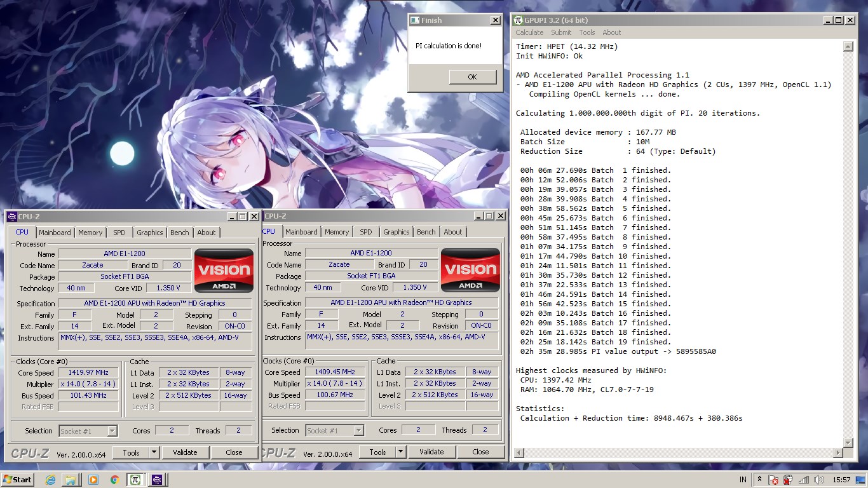Click the taskbar clock showing 15:57

pos(841,480)
